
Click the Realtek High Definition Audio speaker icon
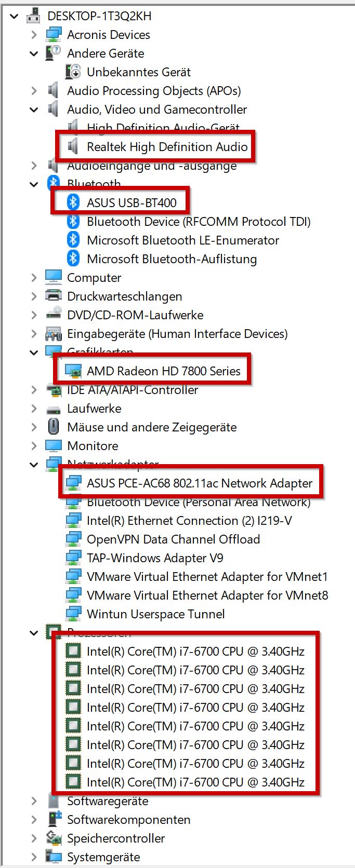pos(73,147)
